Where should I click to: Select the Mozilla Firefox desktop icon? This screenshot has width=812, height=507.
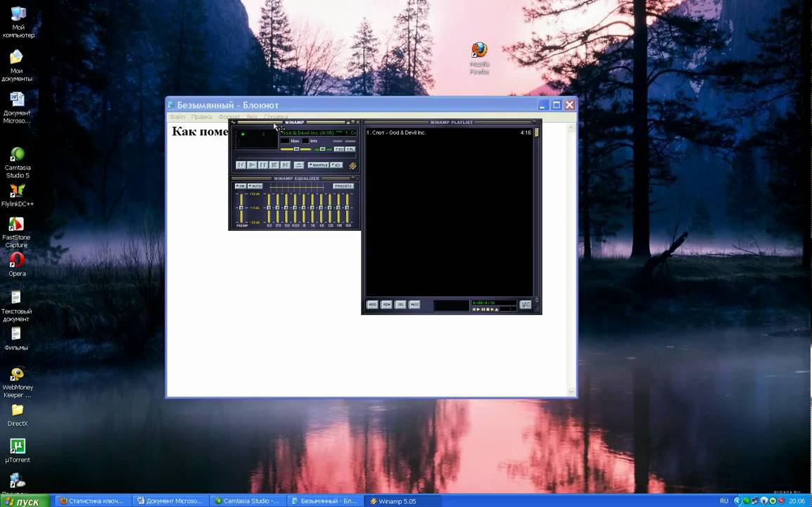480,58
